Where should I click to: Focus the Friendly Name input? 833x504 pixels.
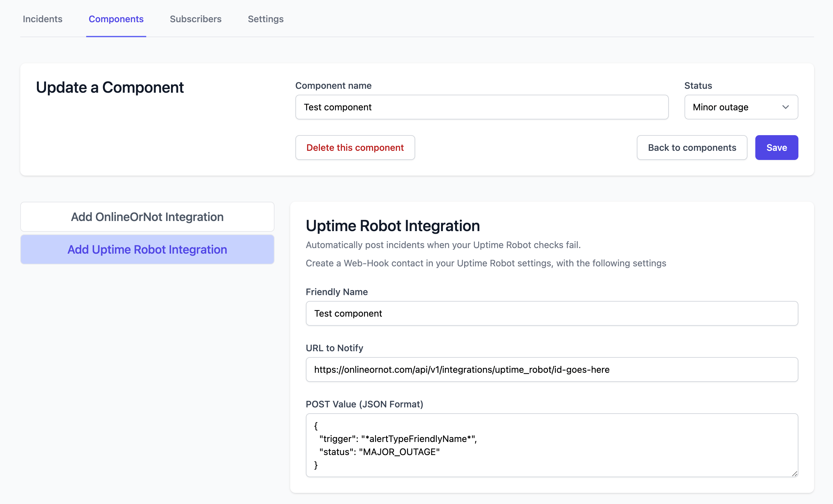(x=552, y=313)
